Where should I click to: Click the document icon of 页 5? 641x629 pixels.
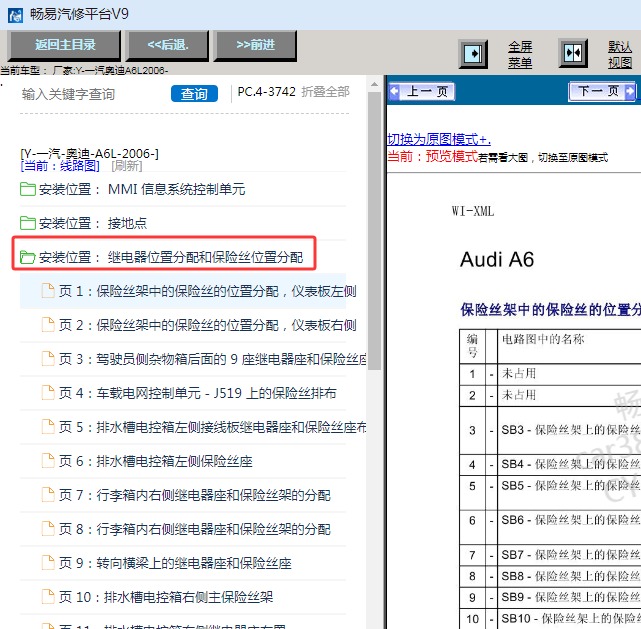point(48,426)
